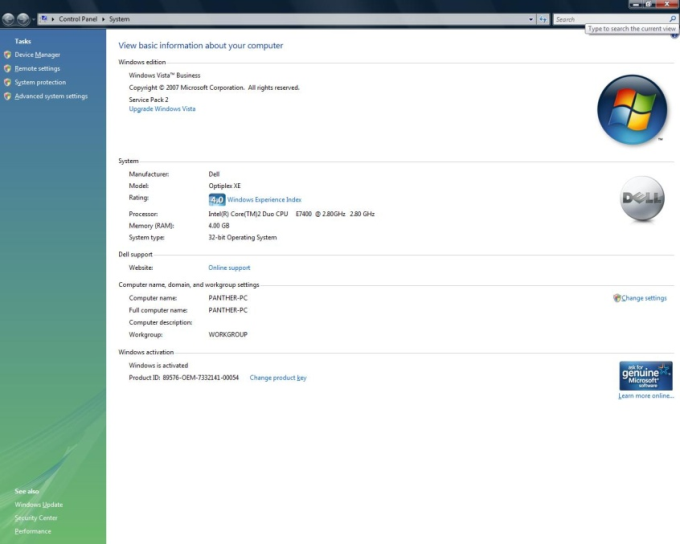Click the address bar refresh icon

point(543,19)
